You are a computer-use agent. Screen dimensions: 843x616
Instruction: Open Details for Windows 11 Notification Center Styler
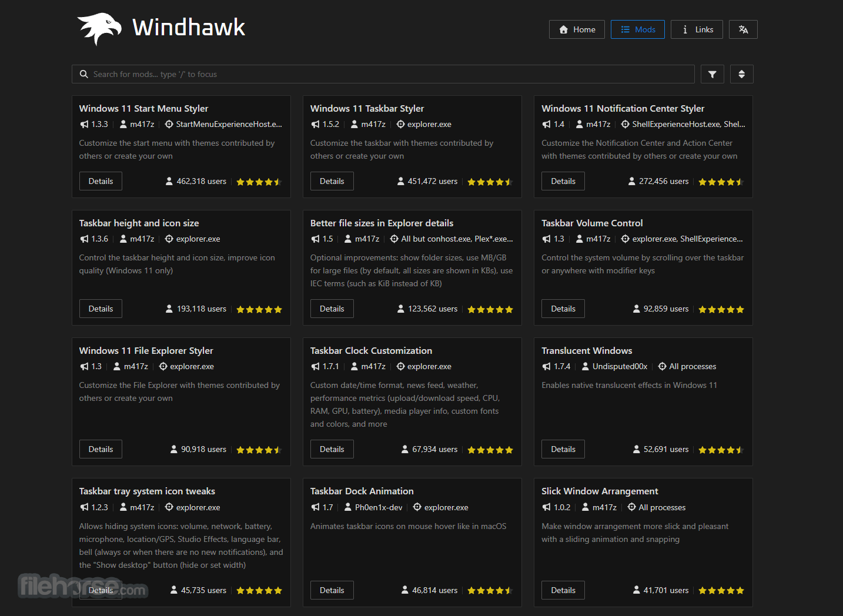tap(563, 181)
